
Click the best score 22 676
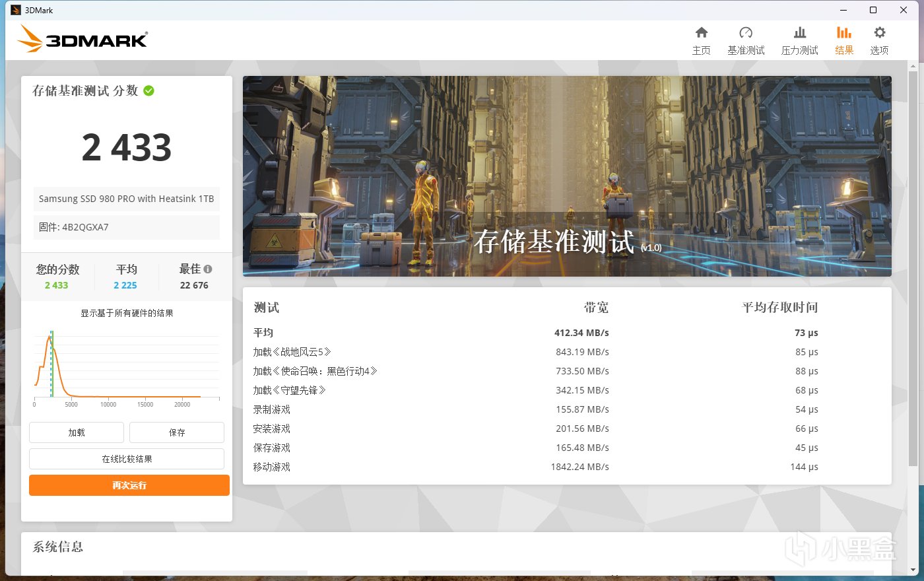tap(194, 285)
